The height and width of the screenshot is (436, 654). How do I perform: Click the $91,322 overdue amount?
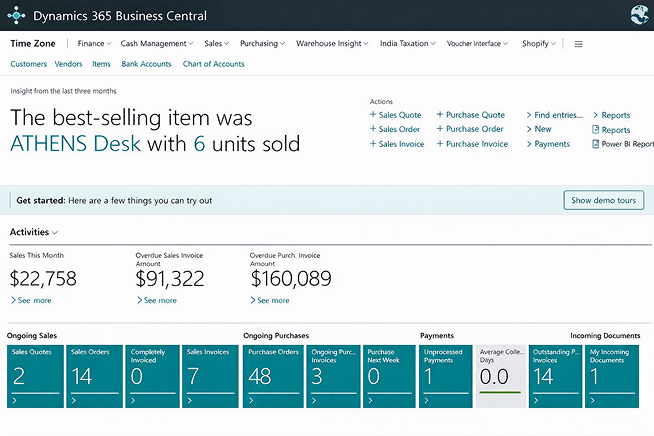click(x=170, y=279)
